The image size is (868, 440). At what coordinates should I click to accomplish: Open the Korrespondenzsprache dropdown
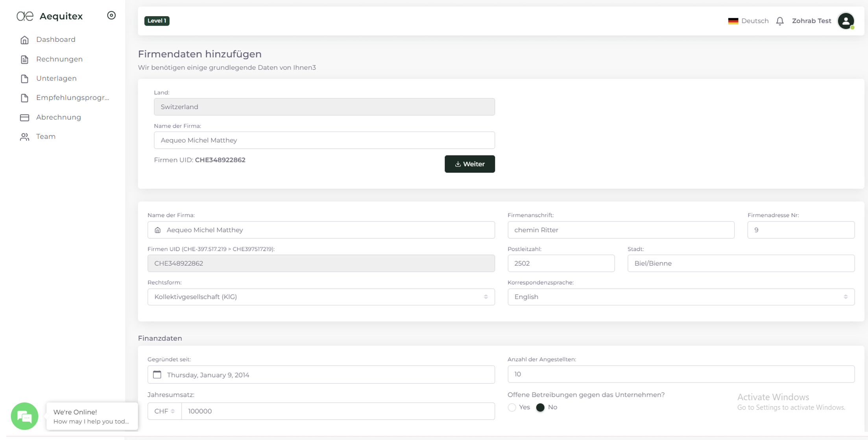click(x=681, y=297)
